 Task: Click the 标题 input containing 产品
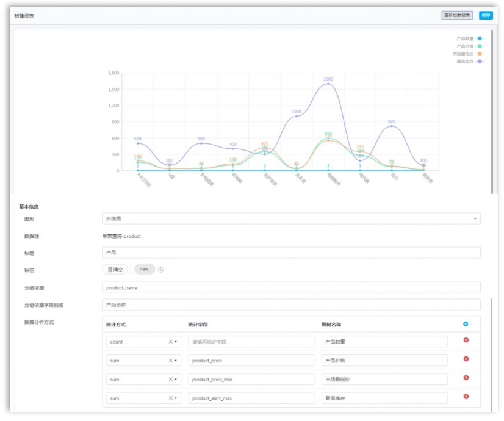pos(291,252)
